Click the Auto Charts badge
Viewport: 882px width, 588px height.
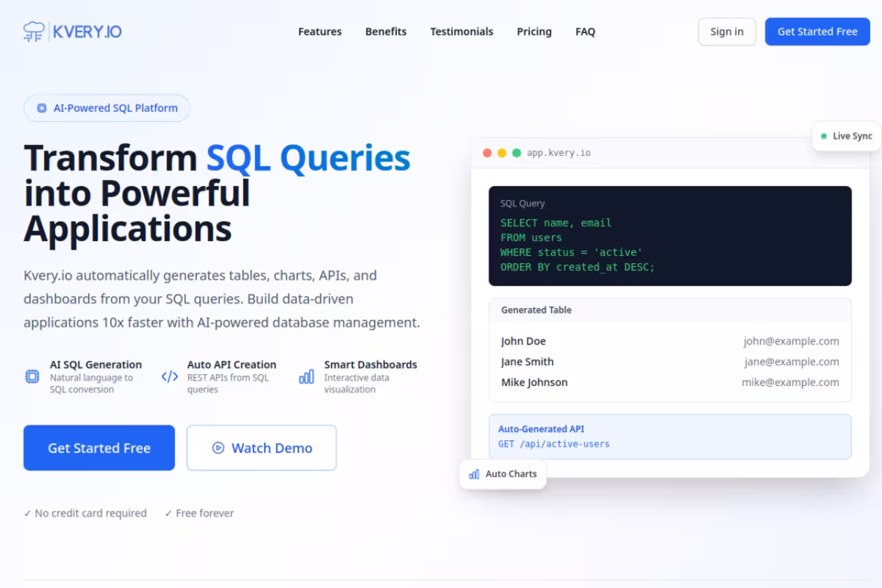click(x=503, y=474)
